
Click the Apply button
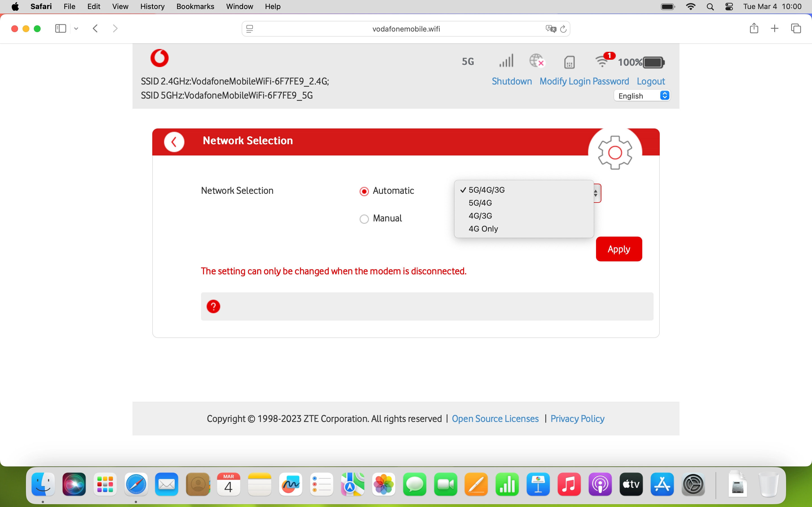tap(618, 249)
